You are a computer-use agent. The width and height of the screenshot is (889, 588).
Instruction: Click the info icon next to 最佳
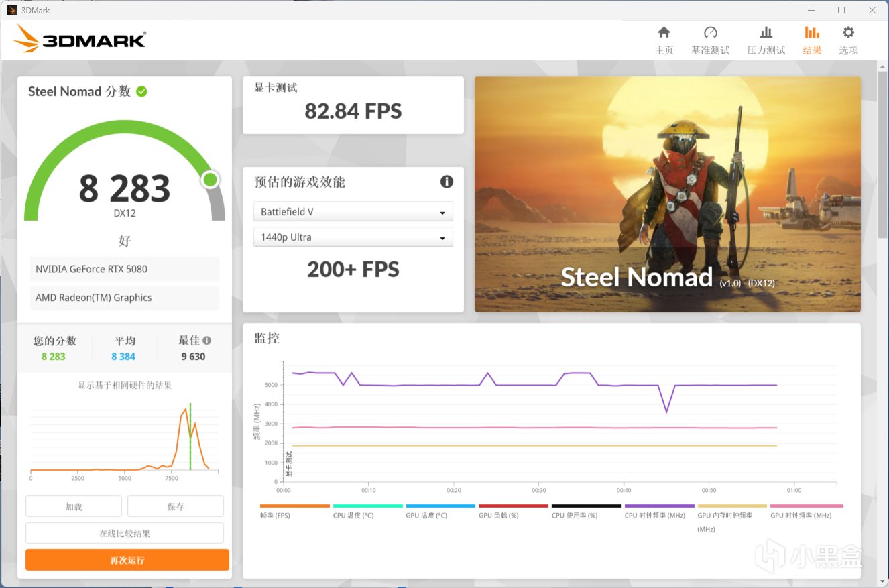point(206,340)
